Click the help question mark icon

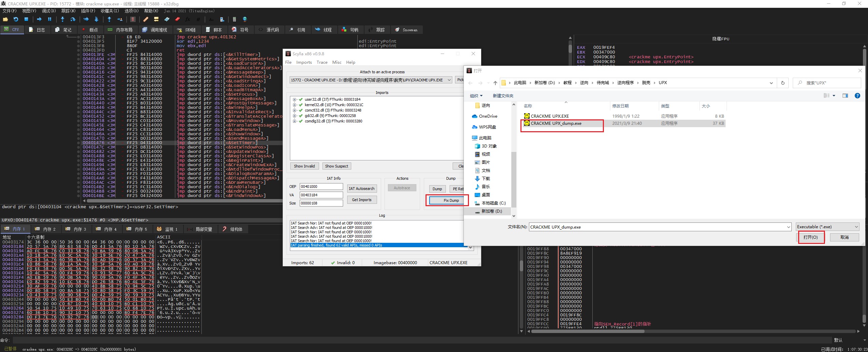coord(857,96)
